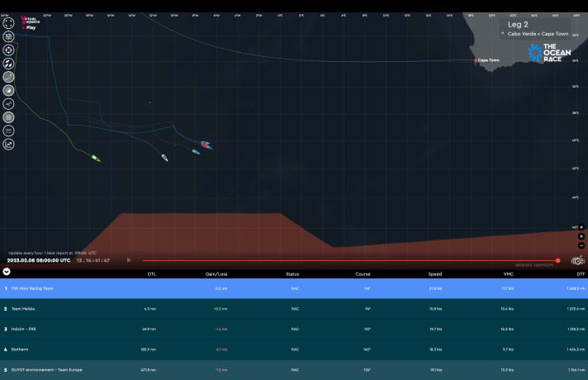Zoom out with the minus map button
The width and height of the screenshot is (588, 380).
click(581, 245)
